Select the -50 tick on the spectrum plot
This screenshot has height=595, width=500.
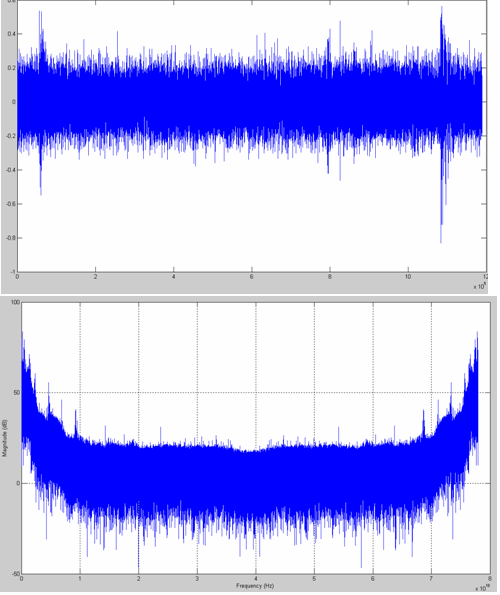(x=16, y=574)
